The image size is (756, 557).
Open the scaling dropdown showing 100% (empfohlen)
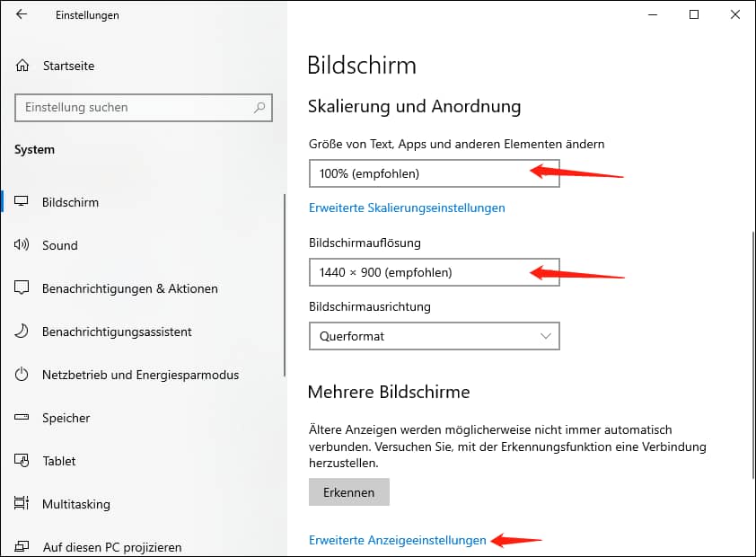point(435,172)
